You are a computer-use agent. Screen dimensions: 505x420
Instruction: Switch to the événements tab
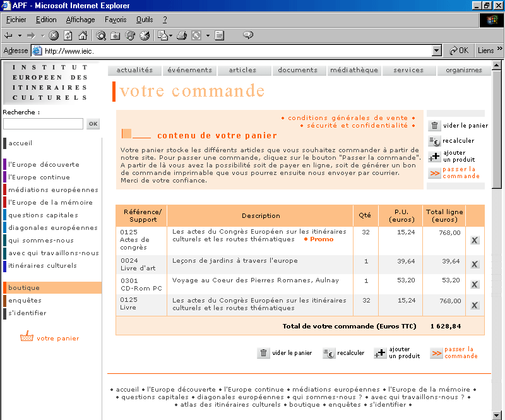tap(190, 70)
